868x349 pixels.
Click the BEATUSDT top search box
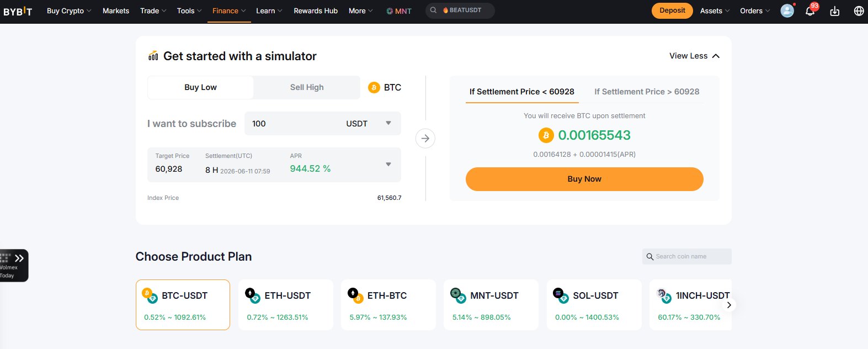[460, 10]
